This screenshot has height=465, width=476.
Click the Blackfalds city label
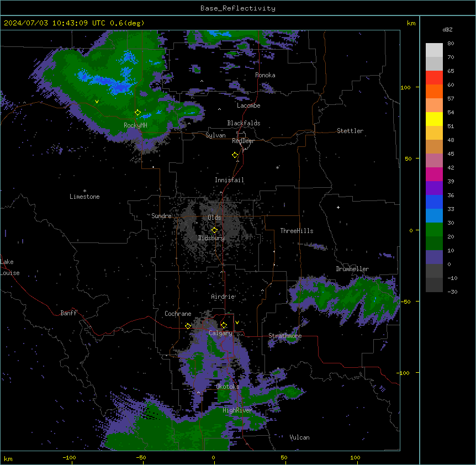(x=244, y=123)
